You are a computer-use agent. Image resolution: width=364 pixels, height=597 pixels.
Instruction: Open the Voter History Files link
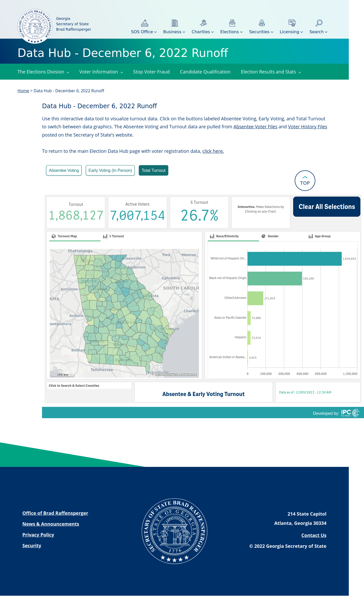tap(308, 127)
